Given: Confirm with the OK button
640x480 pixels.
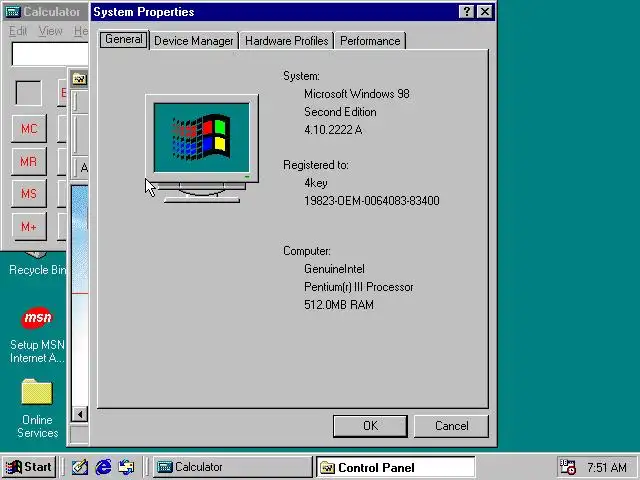Looking at the screenshot, I should (370, 426).
